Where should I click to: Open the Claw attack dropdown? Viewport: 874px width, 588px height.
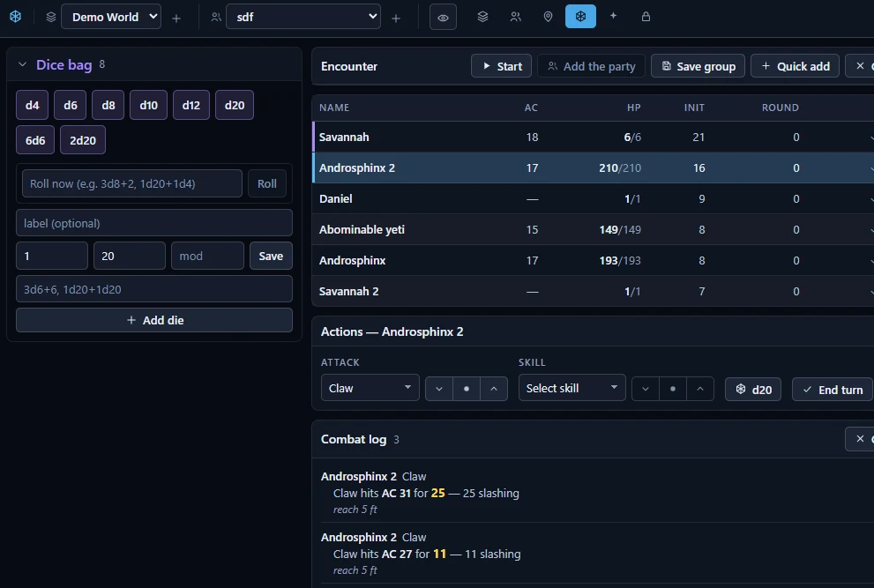[x=370, y=388]
